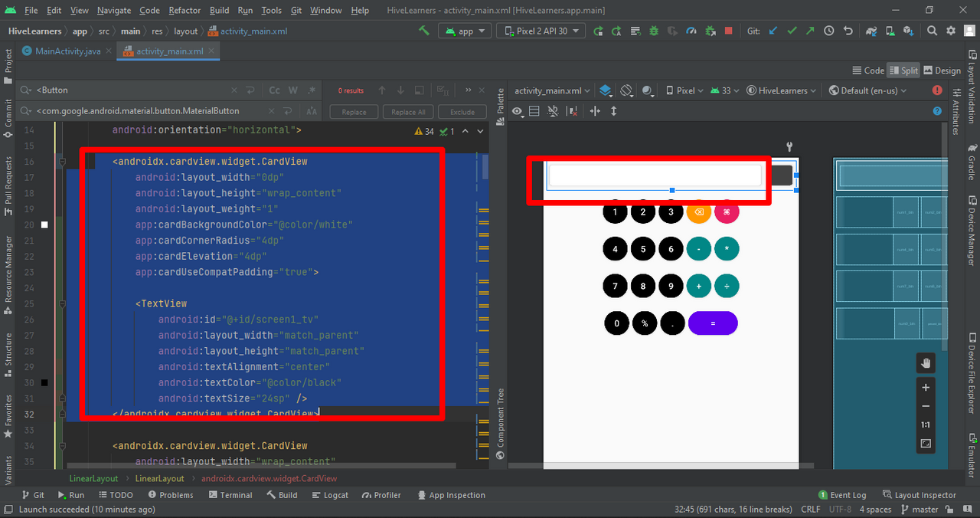Open the Build menu
This screenshot has height=518, width=980.
(220, 11)
